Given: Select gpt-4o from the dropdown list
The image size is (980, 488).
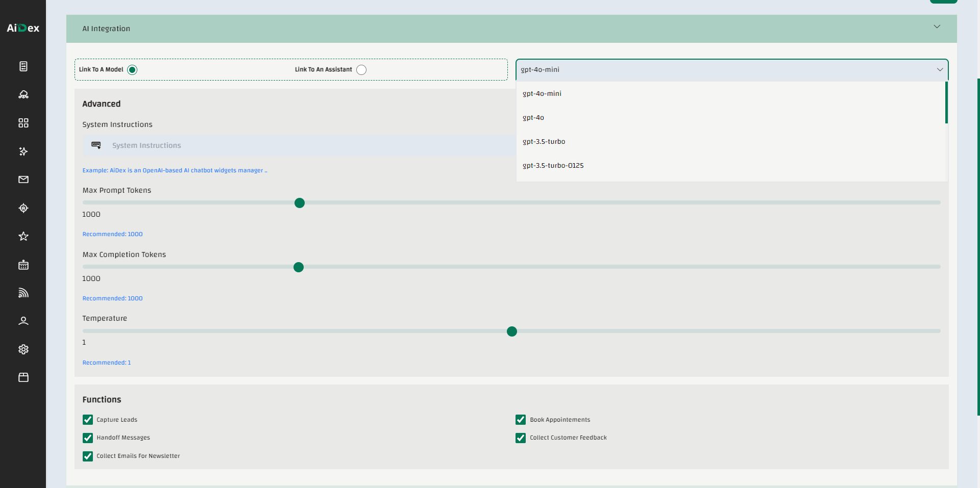Looking at the screenshot, I should pos(533,118).
